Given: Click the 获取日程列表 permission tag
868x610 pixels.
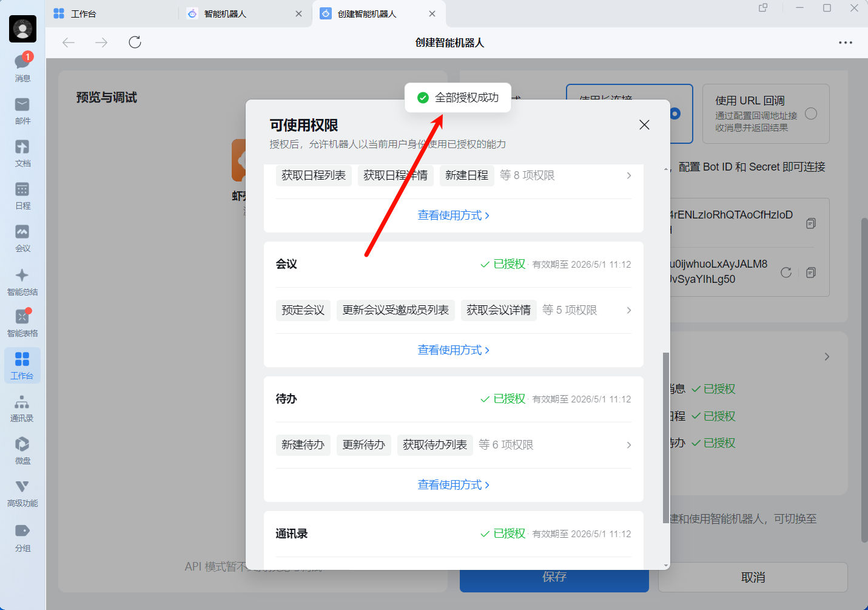Looking at the screenshot, I should click(x=314, y=175).
